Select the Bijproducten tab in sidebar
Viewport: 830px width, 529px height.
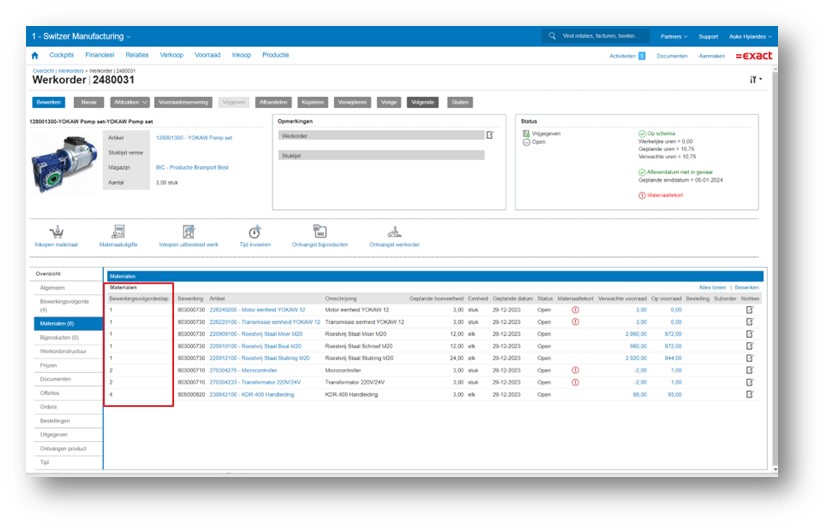click(58, 338)
